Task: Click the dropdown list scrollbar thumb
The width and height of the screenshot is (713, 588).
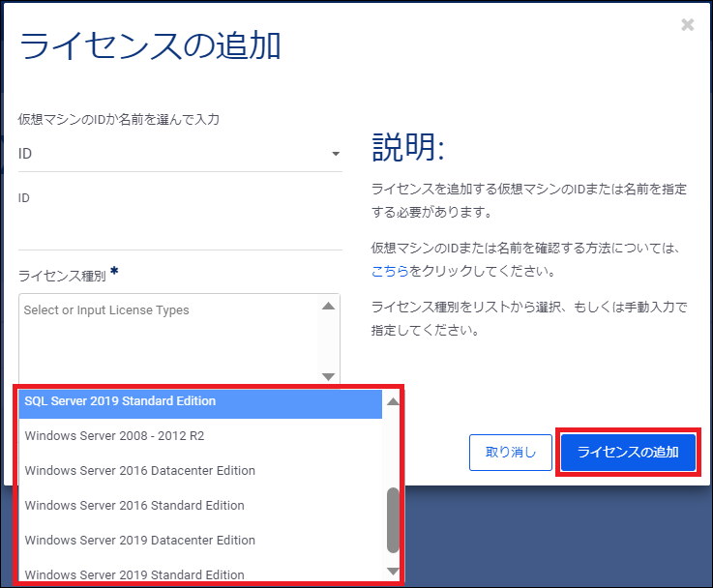Action: [x=393, y=520]
